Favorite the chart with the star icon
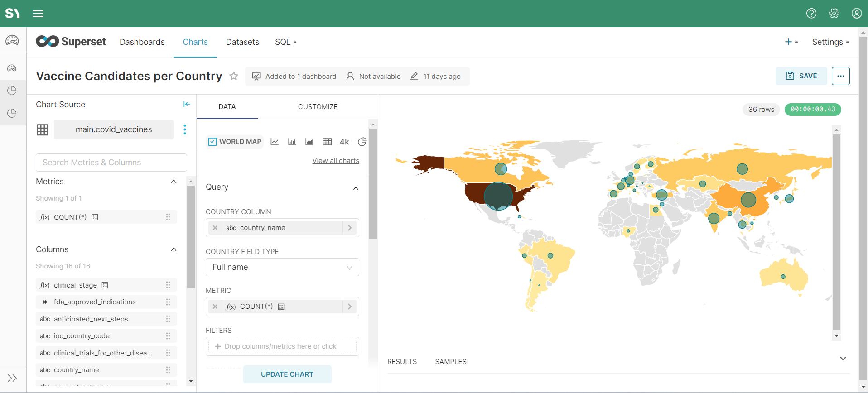The height and width of the screenshot is (393, 868). click(x=234, y=76)
